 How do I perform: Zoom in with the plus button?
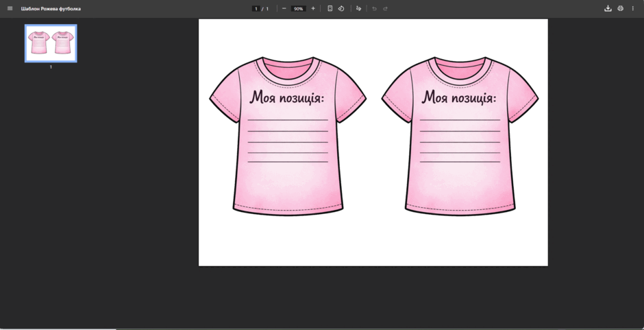(x=313, y=9)
